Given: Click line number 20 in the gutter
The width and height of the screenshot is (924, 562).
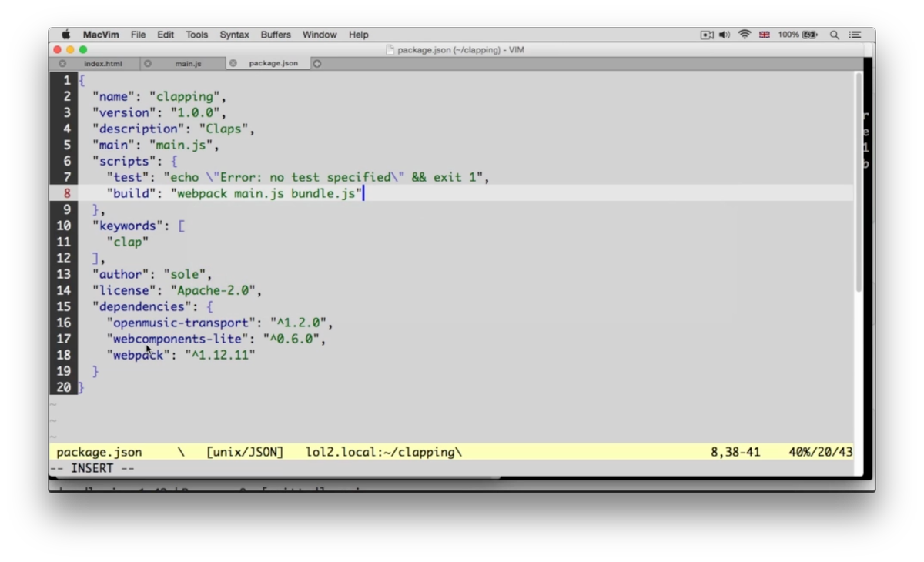Looking at the screenshot, I should (x=63, y=387).
